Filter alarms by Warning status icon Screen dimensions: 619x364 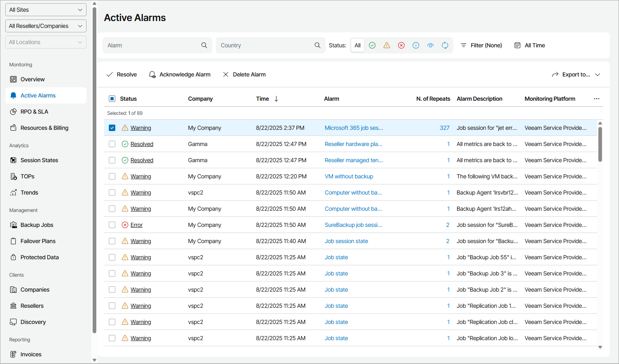pyautogui.click(x=387, y=45)
